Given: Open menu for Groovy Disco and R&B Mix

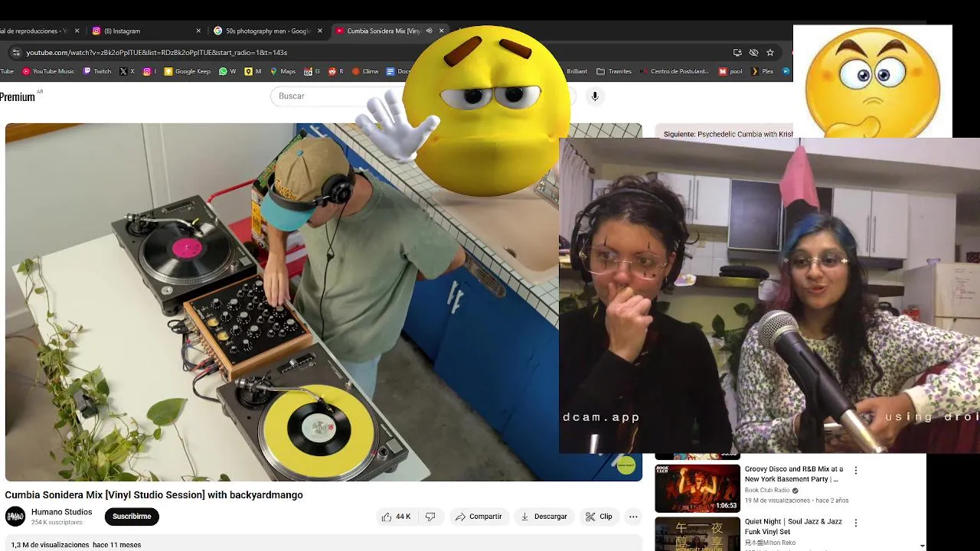Looking at the screenshot, I should point(856,470).
